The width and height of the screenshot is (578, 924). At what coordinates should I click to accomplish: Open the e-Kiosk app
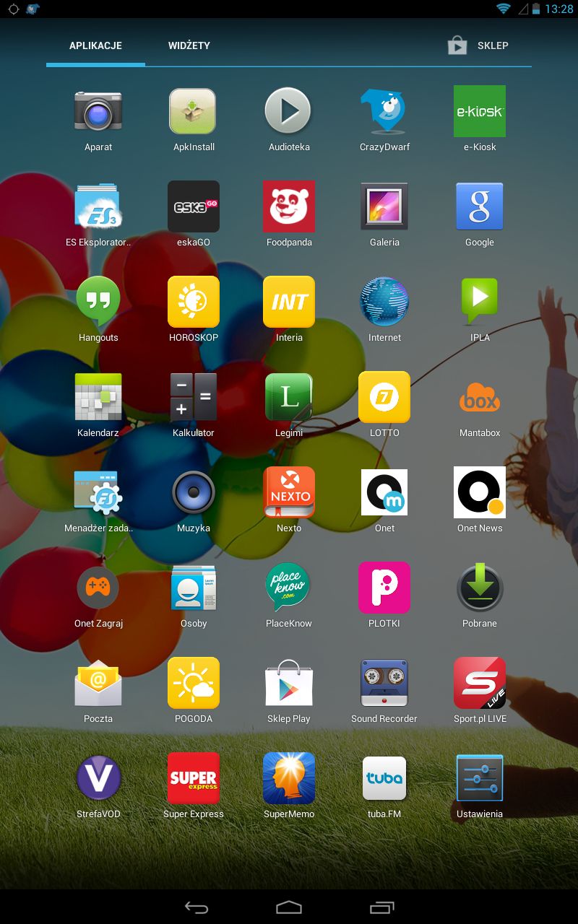pos(480,111)
